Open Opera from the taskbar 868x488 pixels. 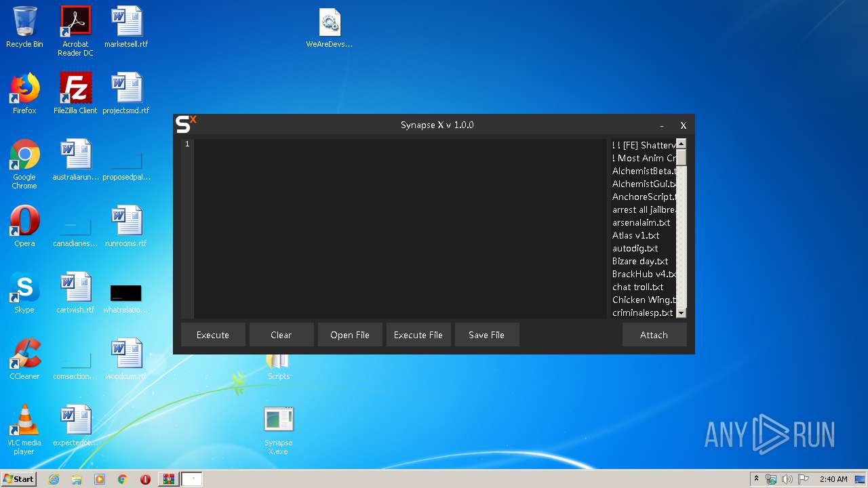click(x=145, y=479)
